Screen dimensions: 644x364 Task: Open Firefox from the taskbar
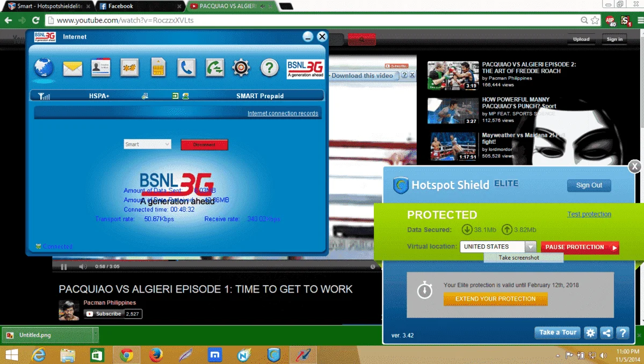point(156,355)
